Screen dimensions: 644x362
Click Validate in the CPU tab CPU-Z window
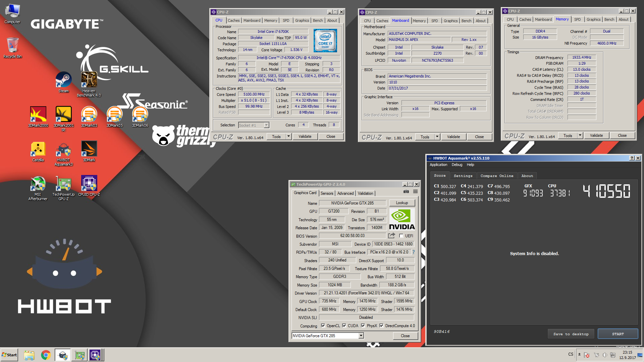point(305,136)
